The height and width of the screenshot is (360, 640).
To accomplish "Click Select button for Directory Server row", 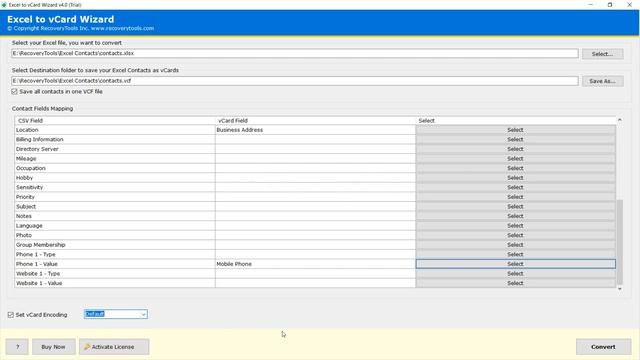I will 516,149.
